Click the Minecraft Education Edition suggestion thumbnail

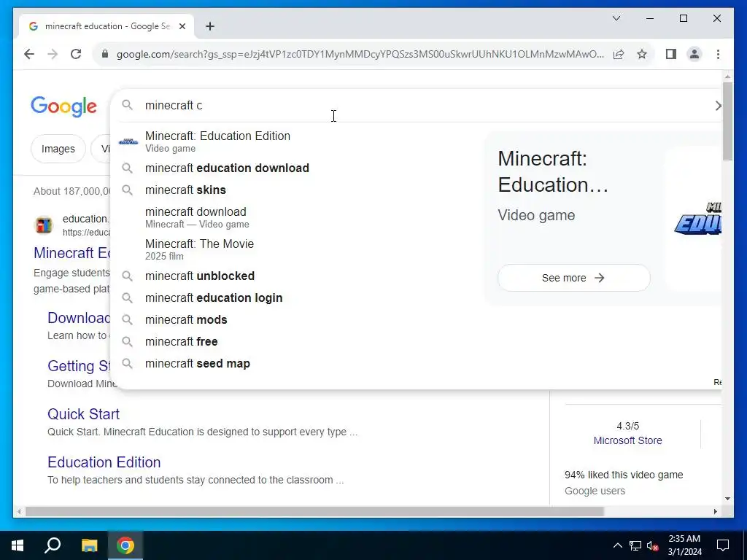click(x=128, y=141)
